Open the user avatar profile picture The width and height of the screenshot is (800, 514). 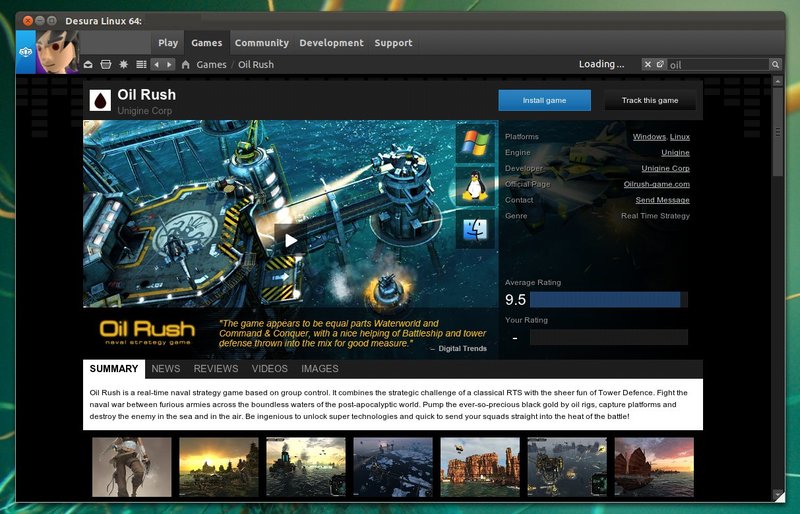[58, 52]
